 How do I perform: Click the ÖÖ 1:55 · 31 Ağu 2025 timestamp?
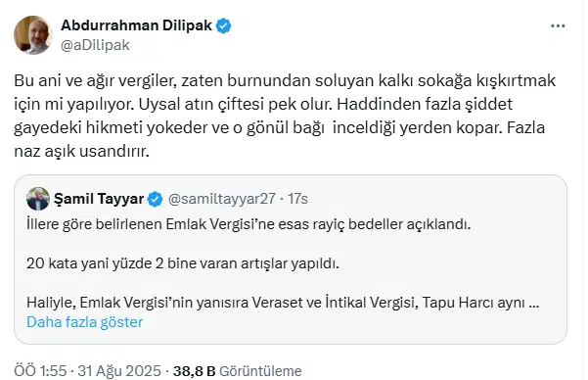(87, 371)
